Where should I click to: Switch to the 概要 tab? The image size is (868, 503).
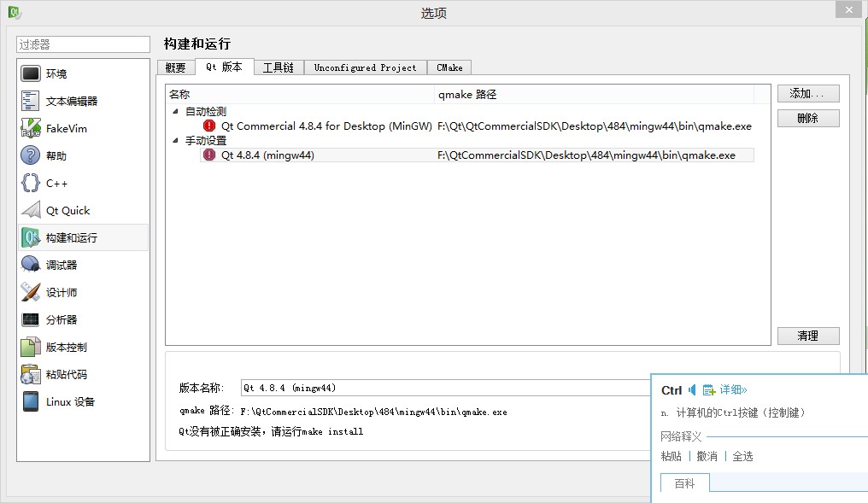(176, 67)
